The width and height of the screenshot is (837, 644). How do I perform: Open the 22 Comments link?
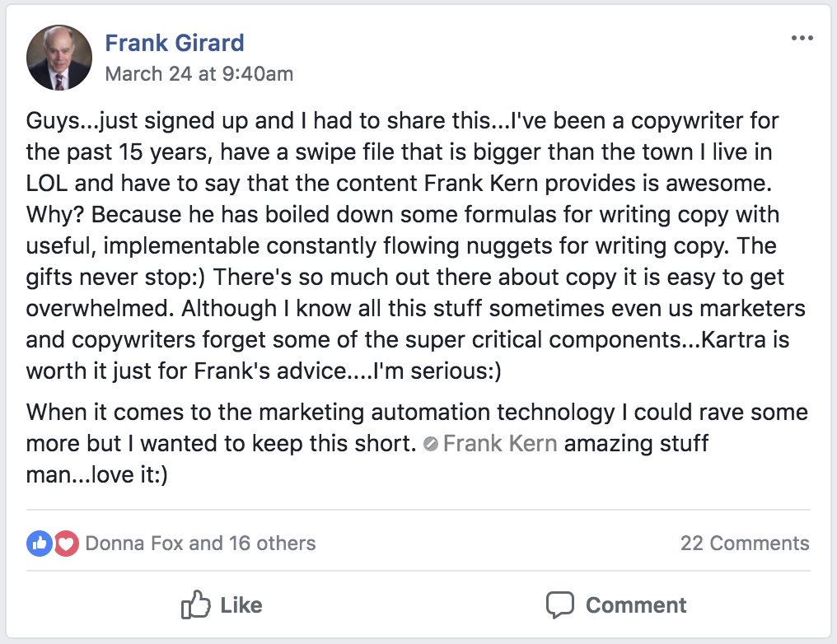click(x=745, y=544)
